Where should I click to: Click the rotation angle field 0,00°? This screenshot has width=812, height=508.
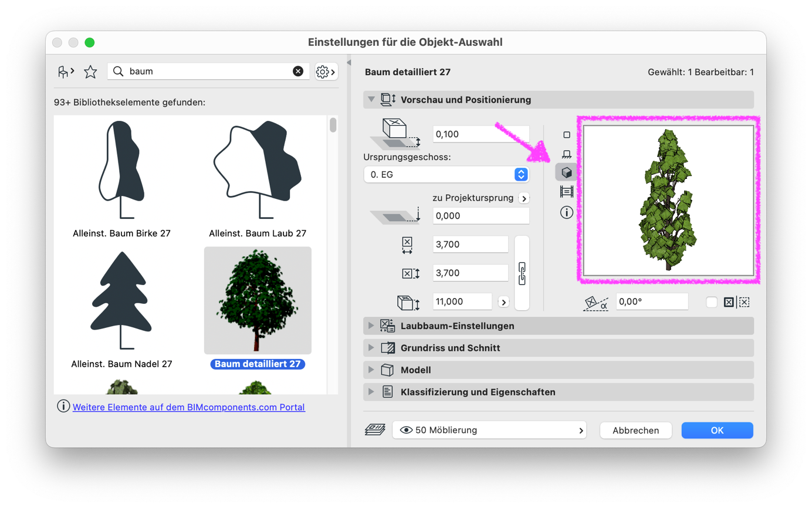(x=652, y=302)
